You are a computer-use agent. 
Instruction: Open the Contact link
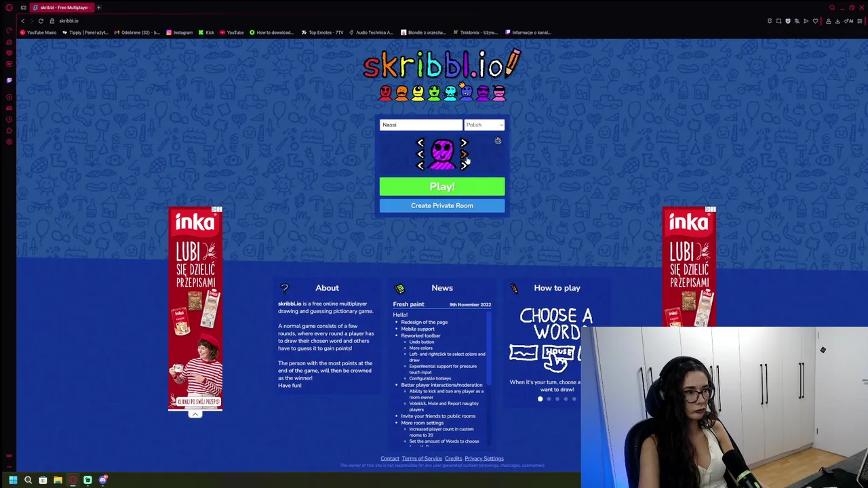pyautogui.click(x=390, y=459)
